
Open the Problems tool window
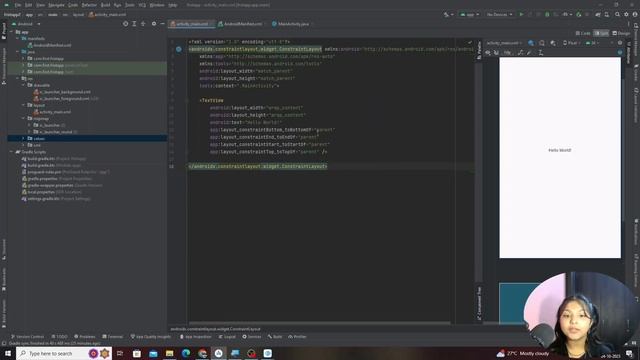(84, 337)
